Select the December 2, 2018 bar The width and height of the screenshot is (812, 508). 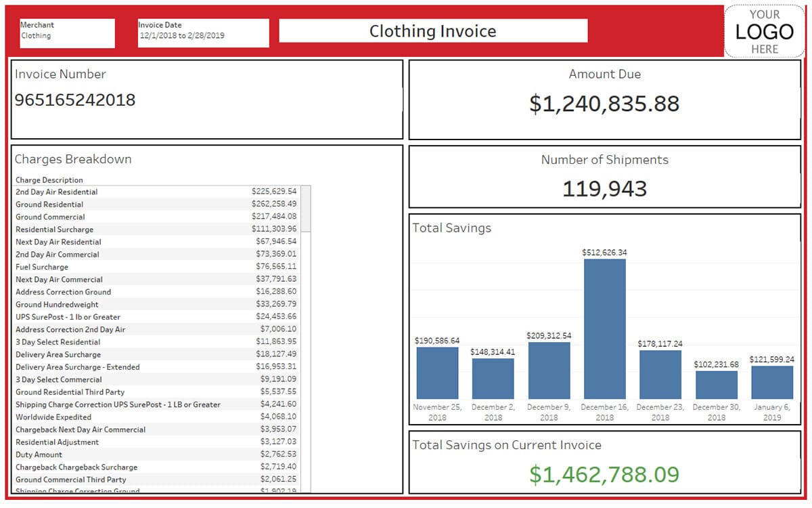point(493,378)
